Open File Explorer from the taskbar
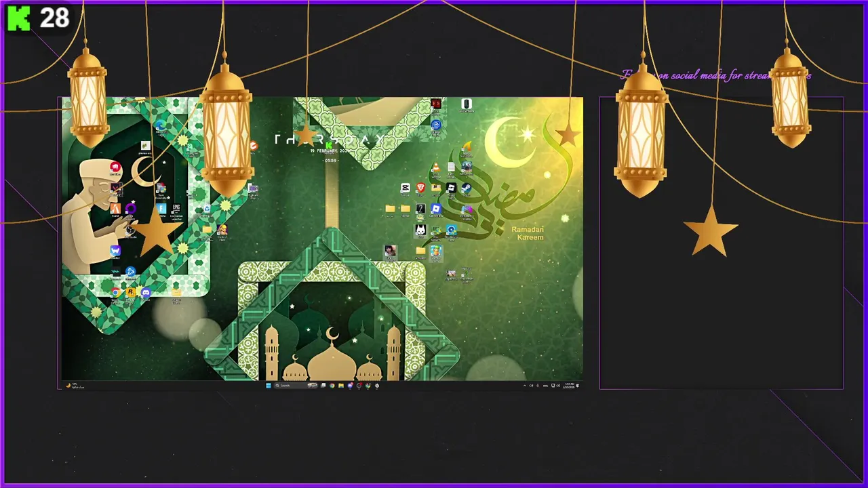Image resolution: width=868 pixels, height=488 pixels. (341, 386)
